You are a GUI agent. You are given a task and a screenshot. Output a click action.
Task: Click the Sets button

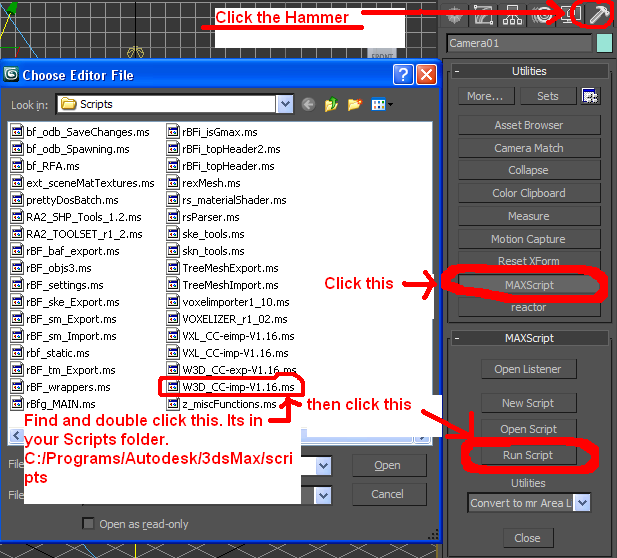click(x=548, y=96)
